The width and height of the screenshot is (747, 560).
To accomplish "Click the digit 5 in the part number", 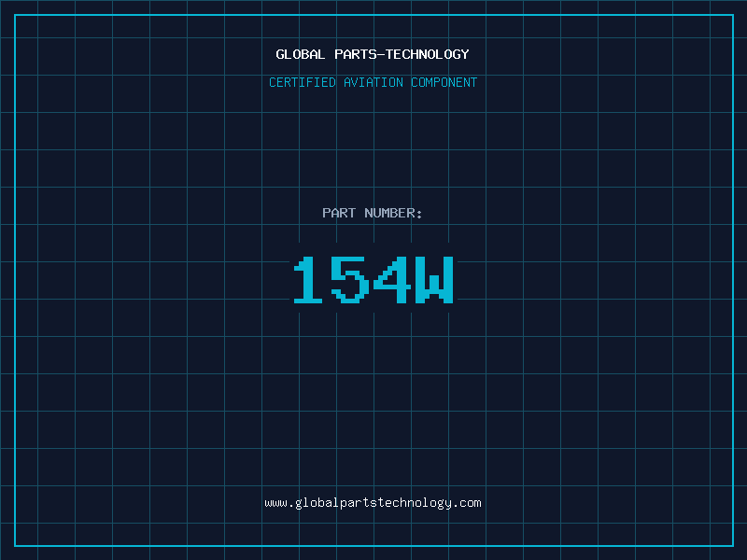I will pos(350,280).
